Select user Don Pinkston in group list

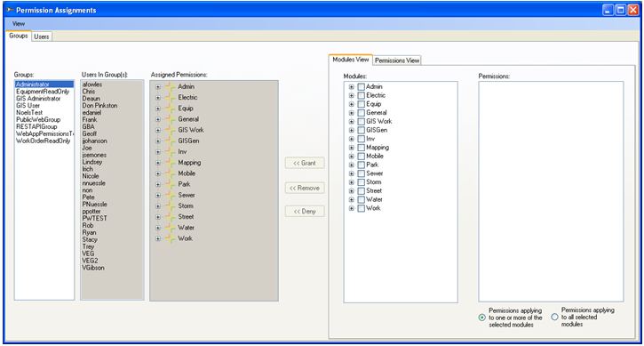click(x=99, y=105)
